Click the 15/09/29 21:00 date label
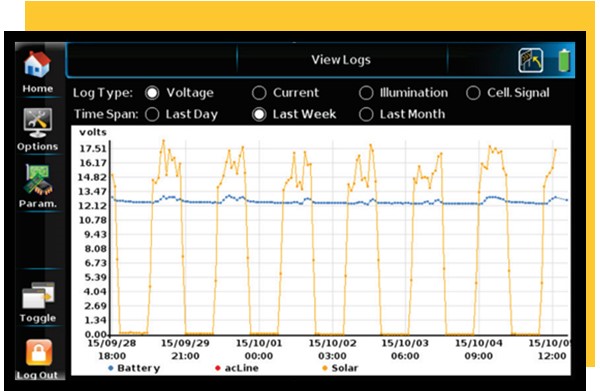Viewport: 600px width, 391px height. pos(185,349)
